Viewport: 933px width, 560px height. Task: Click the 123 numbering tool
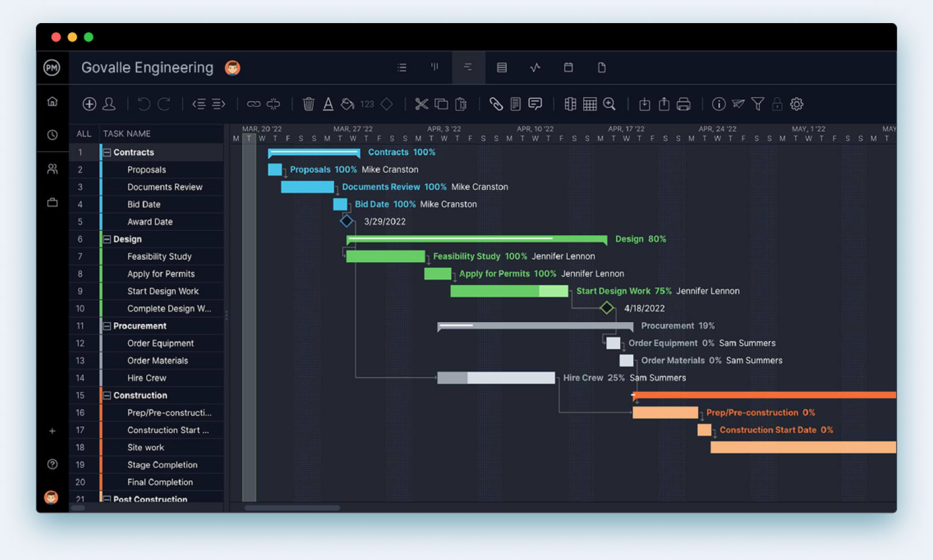click(x=367, y=104)
